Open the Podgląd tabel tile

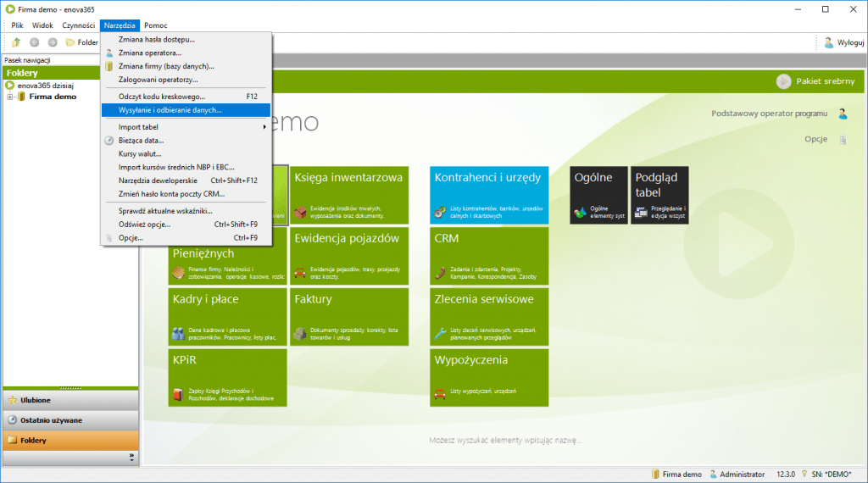tap(659, 194)
